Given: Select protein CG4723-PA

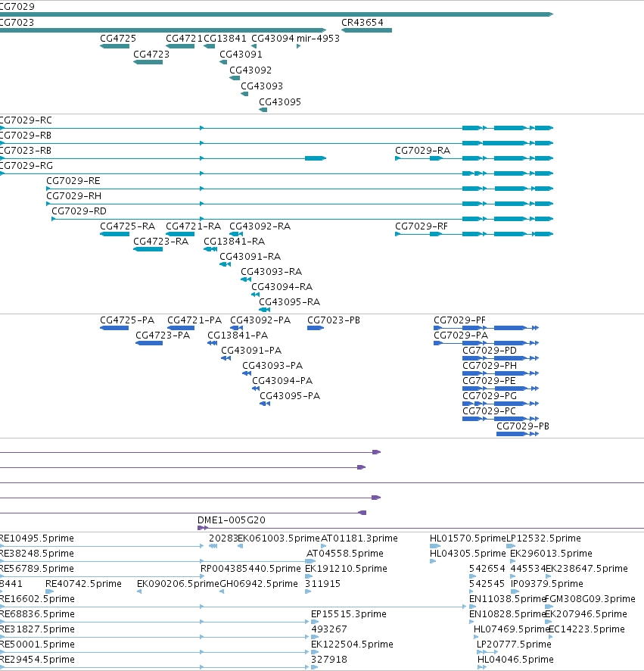Looking at the screenshot, I should pyautogui.click(x=149, y=343).
